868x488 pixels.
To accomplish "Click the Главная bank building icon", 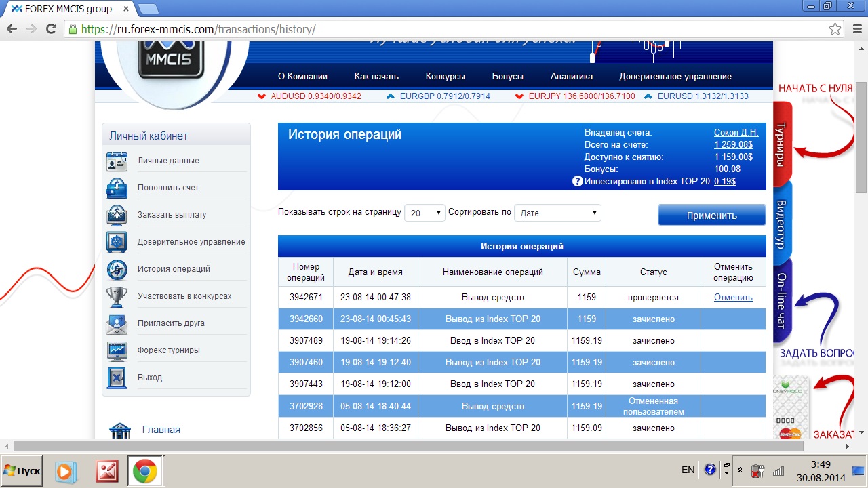I will 120,430.
